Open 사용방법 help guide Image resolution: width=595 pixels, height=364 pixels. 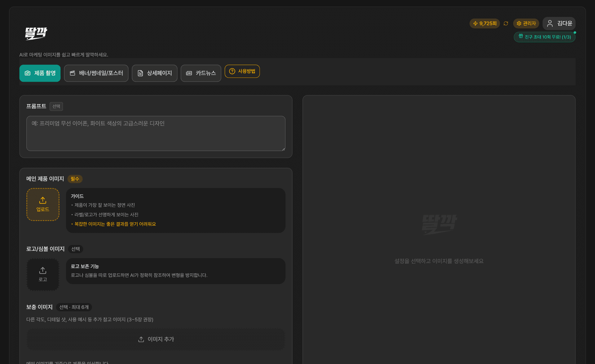coord(242,71)
